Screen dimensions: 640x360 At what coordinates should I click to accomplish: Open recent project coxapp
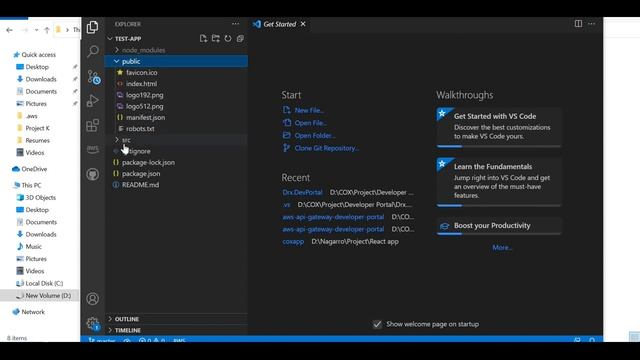pos(293,241)
